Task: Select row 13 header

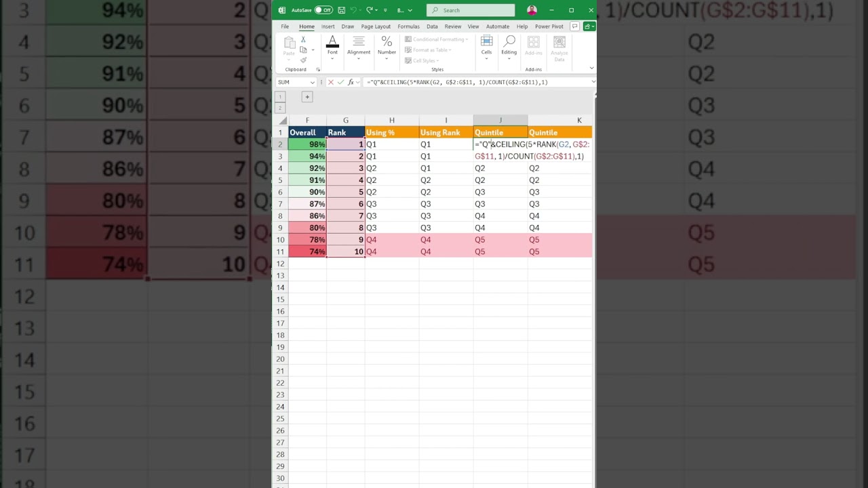Action: (280, 275)
